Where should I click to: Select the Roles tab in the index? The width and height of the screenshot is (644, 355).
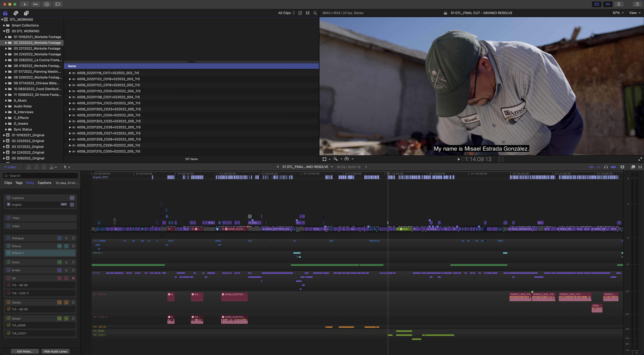[30, 183]
